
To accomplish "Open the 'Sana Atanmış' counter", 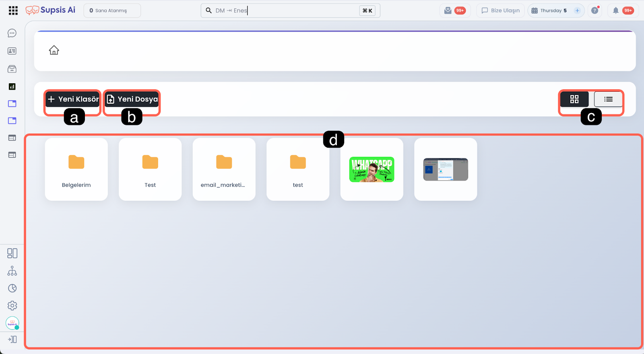I will [112, 10].
